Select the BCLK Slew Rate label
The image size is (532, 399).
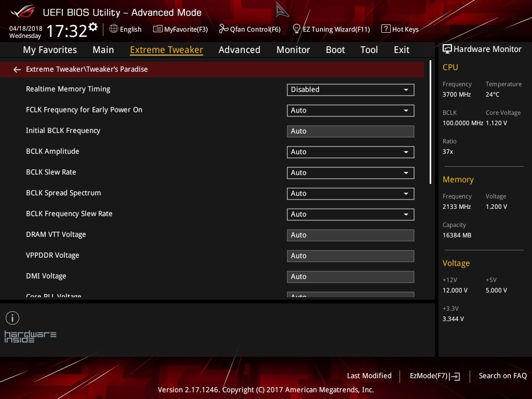pos(51,172)
